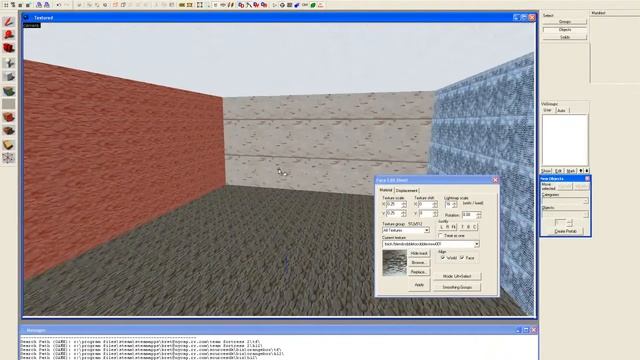Viewport: 640px width, 360px height.
Task: Click the smaller grid size icon
Action: pos(20,5)
